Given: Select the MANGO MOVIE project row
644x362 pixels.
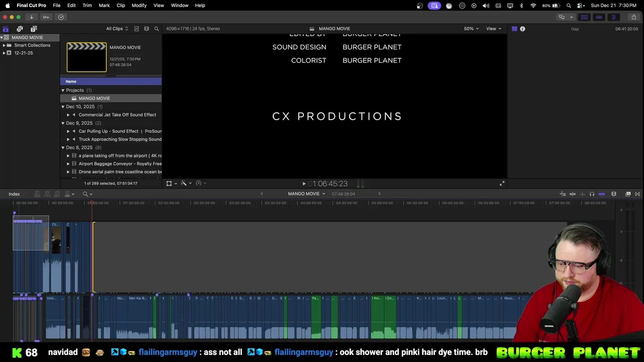Looking at the screenshot, I should (x=111, y=99).
